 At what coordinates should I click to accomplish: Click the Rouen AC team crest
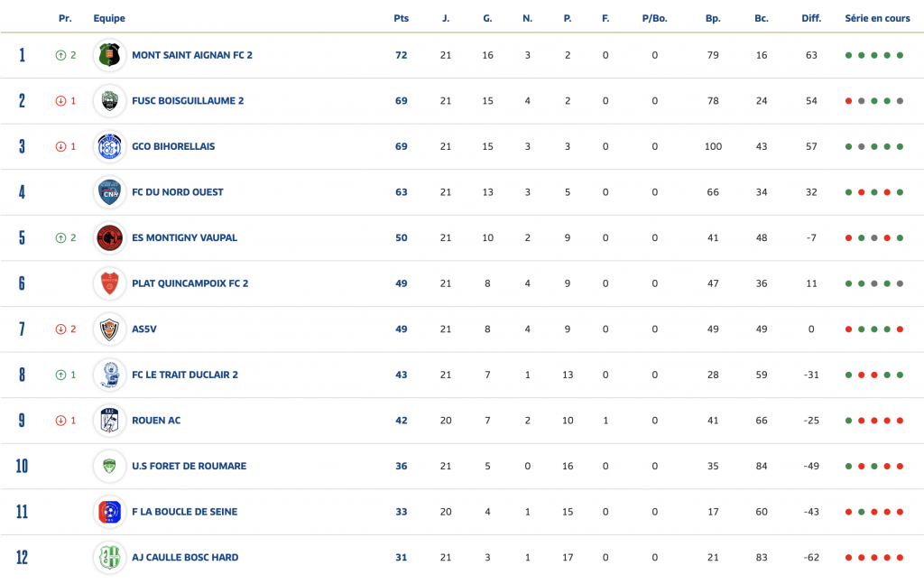tap(109, 421)
